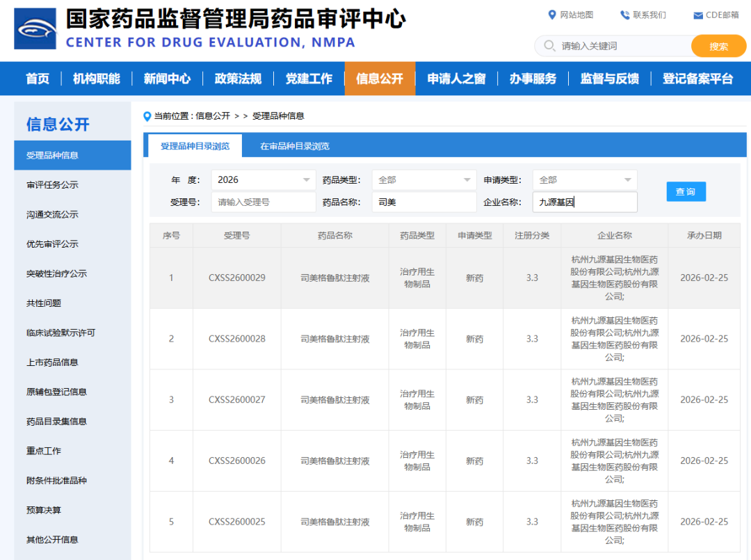Image resolution: width=751 pixels, height=560 pixels.
Task: Open 上市药品信息 from the sidebar
Action: tap(54, 362)
